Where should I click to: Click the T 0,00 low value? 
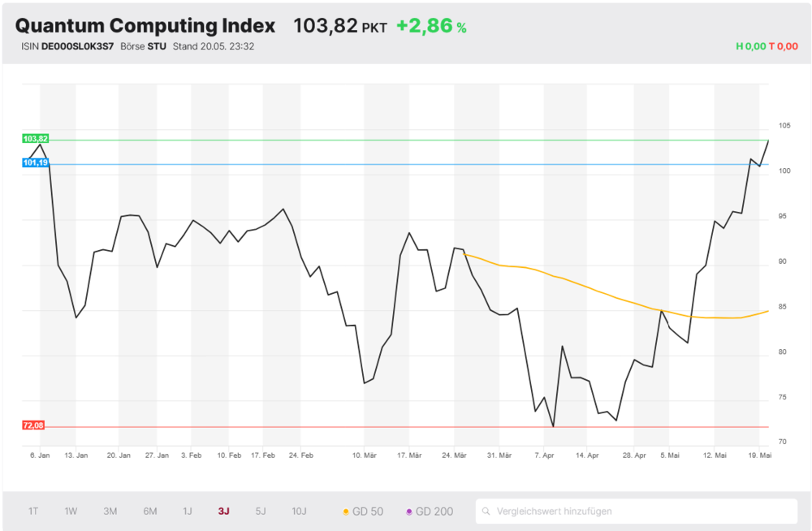tap(783, 46)
